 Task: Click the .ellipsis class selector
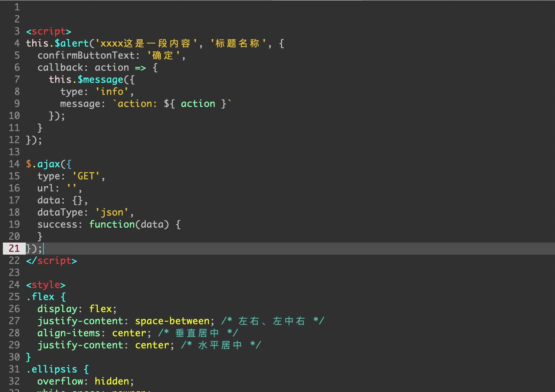53,369
